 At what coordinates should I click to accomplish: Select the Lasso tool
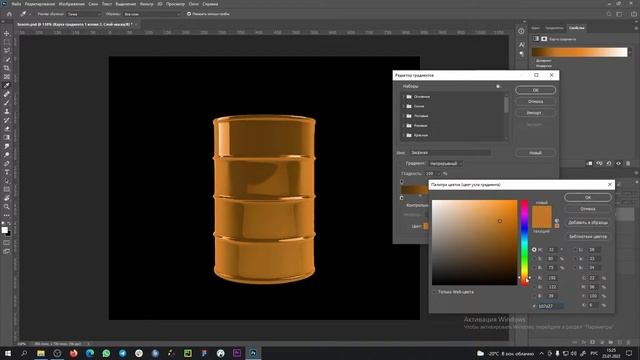click(7, 51)
